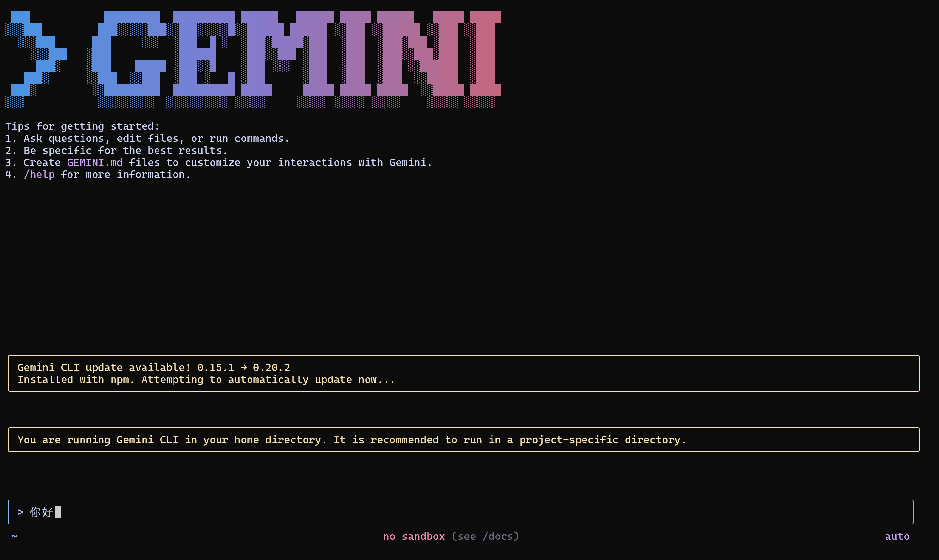The image size is (939, 560).
Task: Click the text cursor block after 你好
Action: point(58,512)
